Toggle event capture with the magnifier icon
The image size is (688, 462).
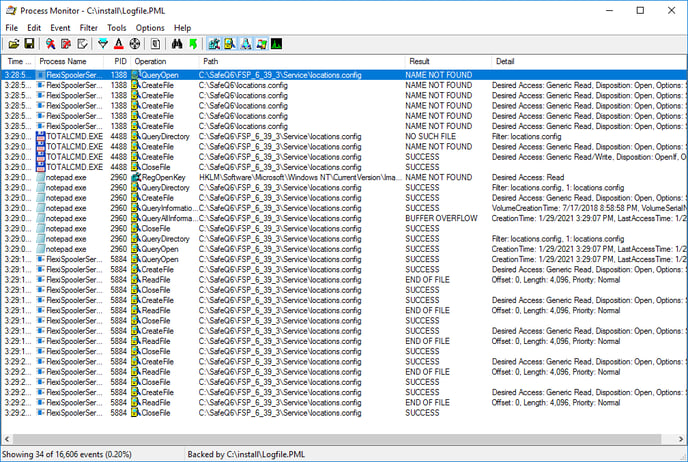50,44
